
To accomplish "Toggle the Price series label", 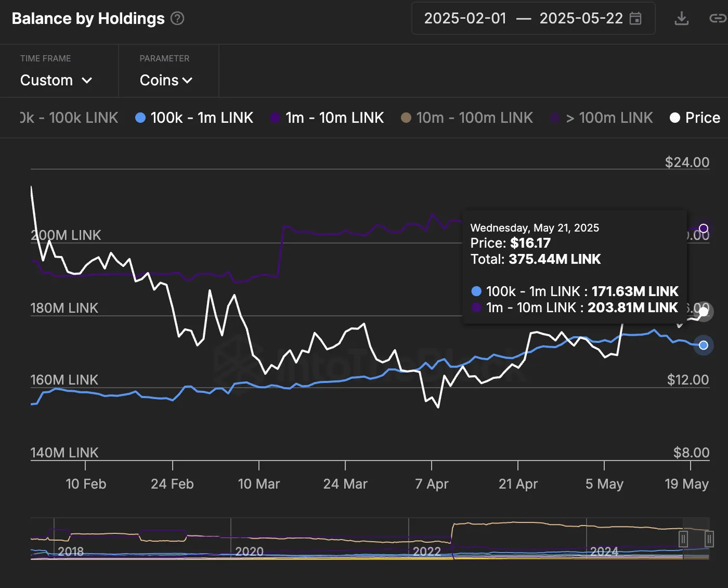I will coord(703,118).
